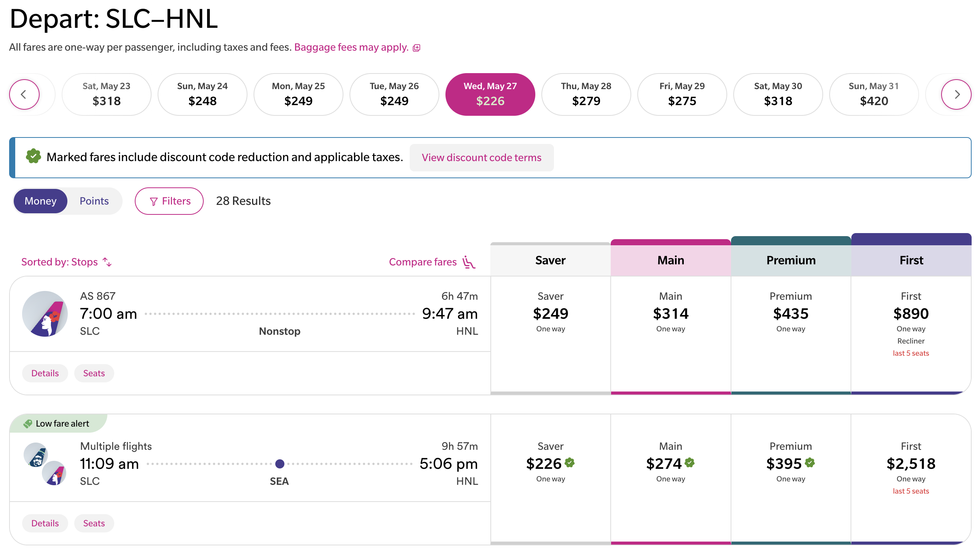Click the Hawaiian Airlines logo for AS 867
This screenshot has width=980, height=553.
45,314
